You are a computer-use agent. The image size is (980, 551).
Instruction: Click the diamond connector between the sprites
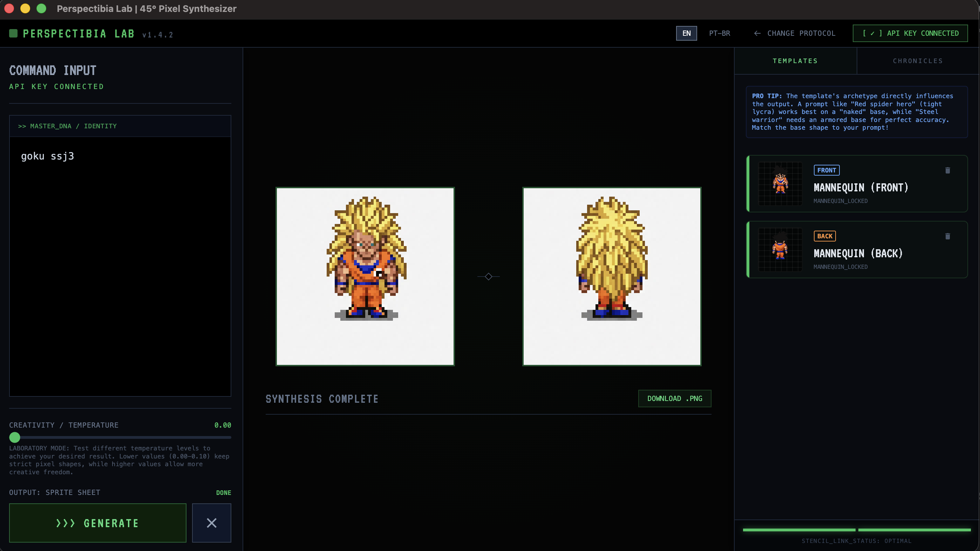point(489,277)
